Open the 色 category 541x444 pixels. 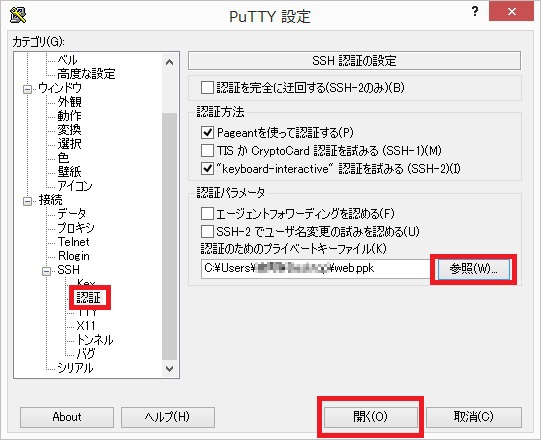[63, 158]
